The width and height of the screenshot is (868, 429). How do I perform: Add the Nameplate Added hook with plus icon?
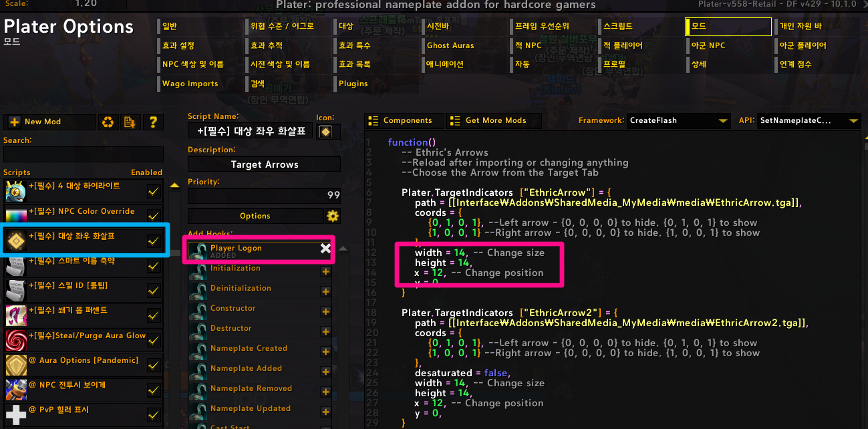click(325, 372)
